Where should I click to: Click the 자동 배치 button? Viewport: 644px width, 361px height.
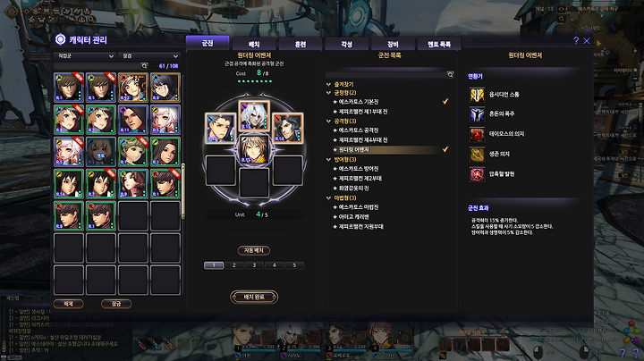254,250
